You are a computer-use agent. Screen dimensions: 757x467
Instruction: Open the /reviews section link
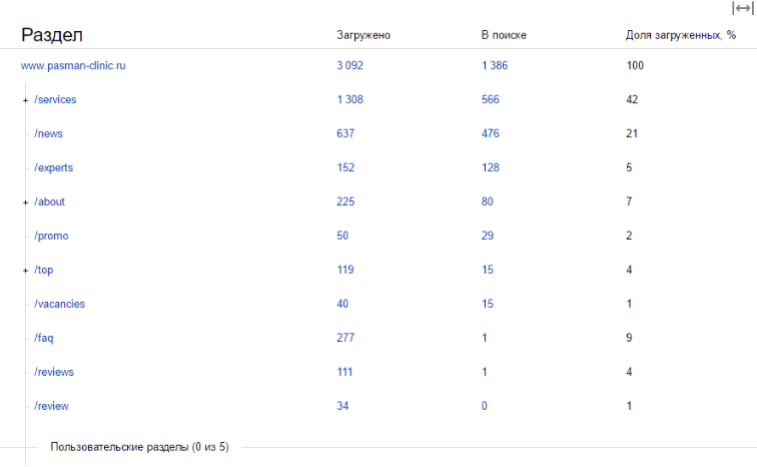(54, 372)
